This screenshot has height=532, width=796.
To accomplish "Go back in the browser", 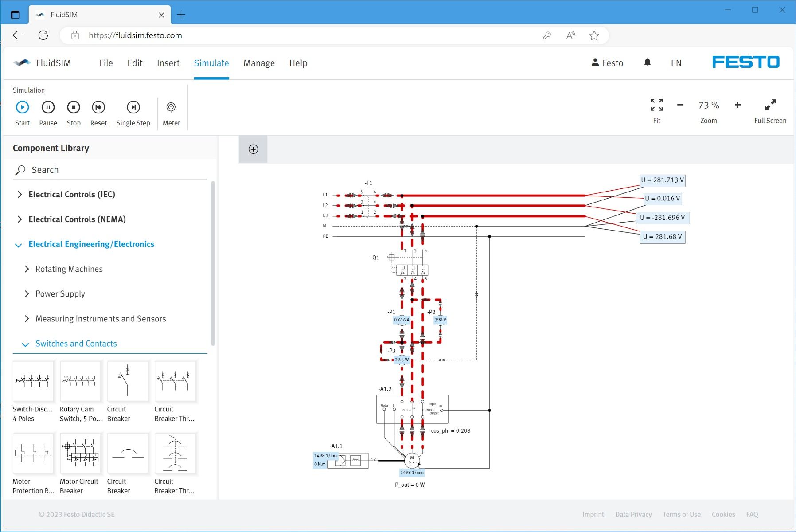I will coord(17,35).
